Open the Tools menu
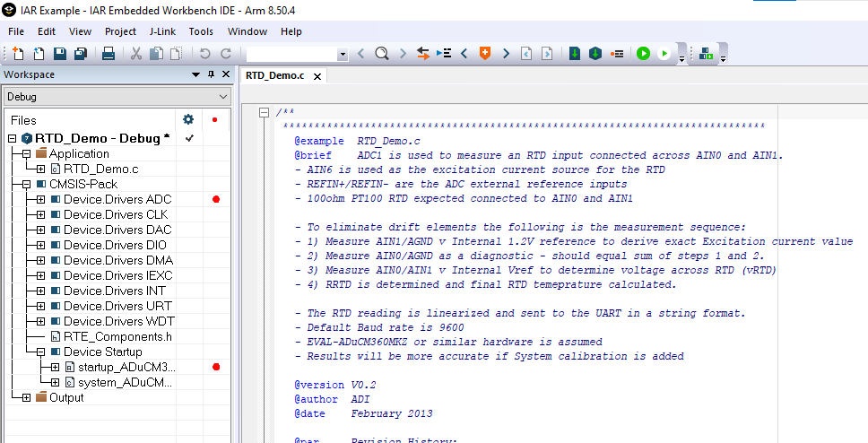Screen dimensions: 868x443 201,31
